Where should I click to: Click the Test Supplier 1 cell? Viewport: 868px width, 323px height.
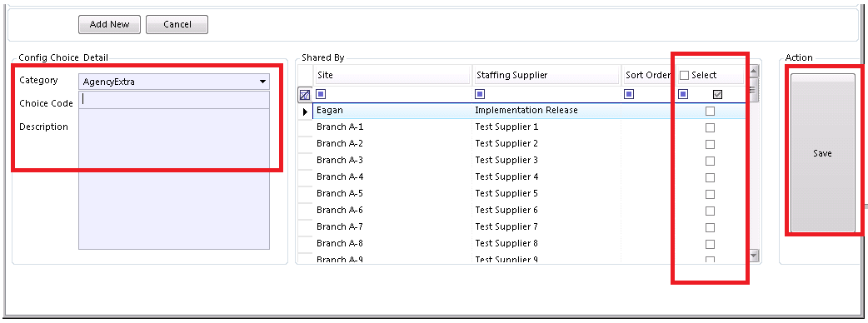[546, 127]
